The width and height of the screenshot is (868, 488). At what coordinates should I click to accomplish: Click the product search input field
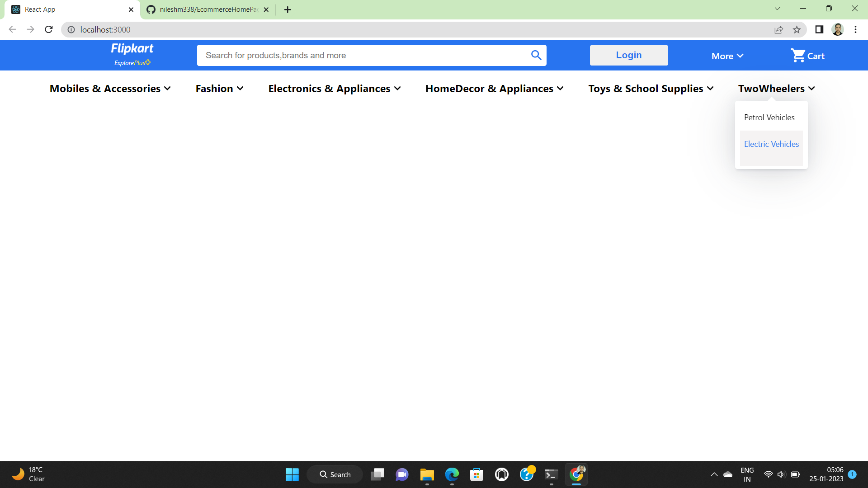[x=362, y=55]
